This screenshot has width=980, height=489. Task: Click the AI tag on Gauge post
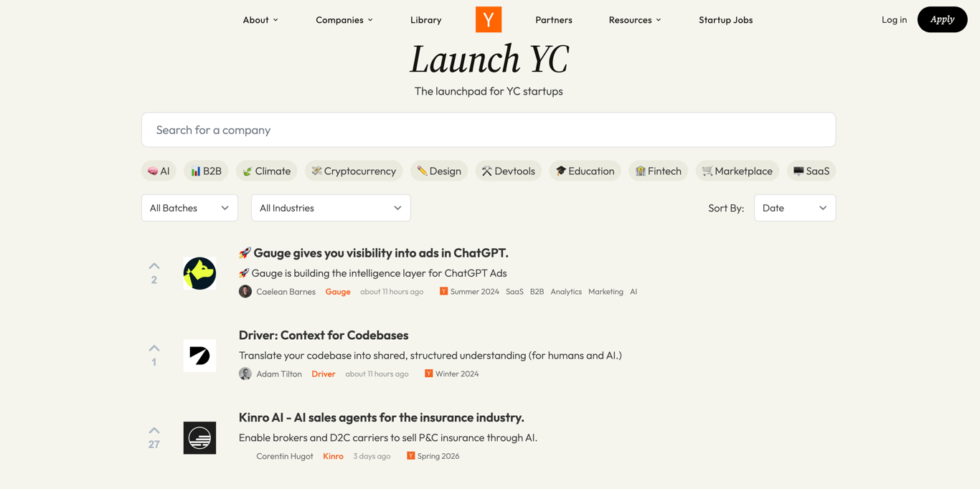pos(633,292)
